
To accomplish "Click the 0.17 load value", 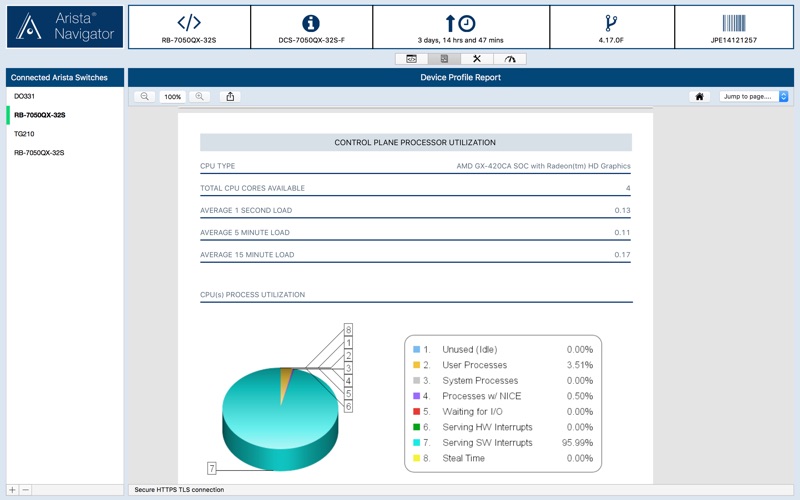I will pos(622,255).
